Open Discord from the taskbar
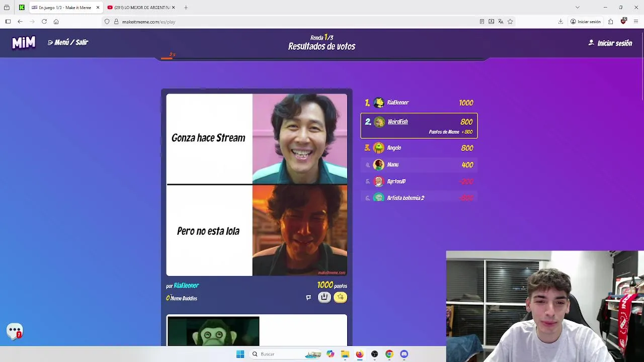Screen dimensions: 644x362 (404, 354)
